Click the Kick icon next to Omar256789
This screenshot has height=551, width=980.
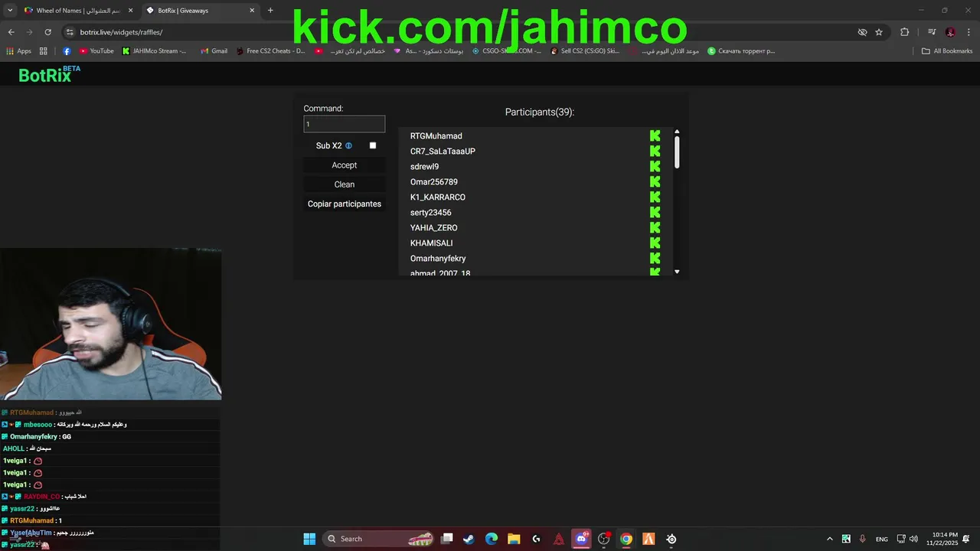click(x=655, y=181)
